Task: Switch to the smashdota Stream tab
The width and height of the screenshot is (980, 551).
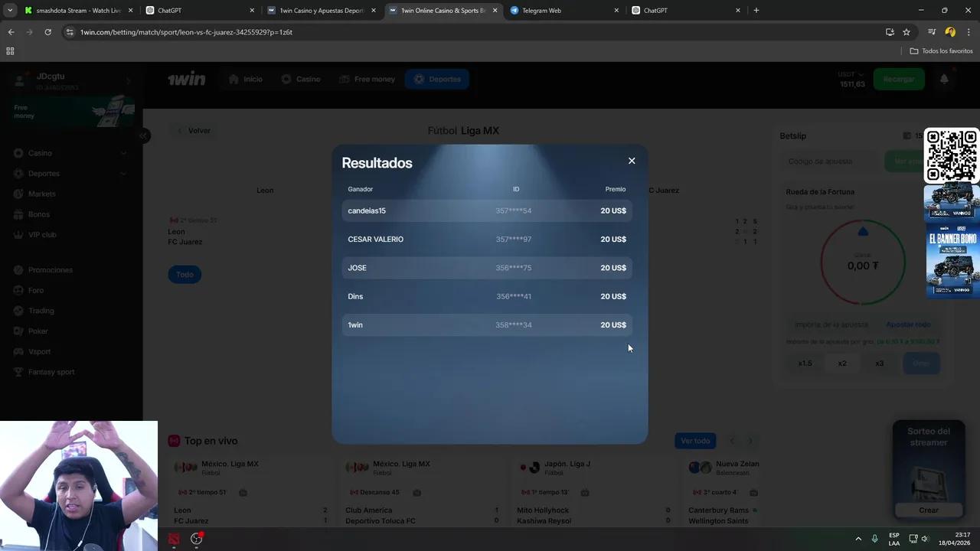Action: 77,11
